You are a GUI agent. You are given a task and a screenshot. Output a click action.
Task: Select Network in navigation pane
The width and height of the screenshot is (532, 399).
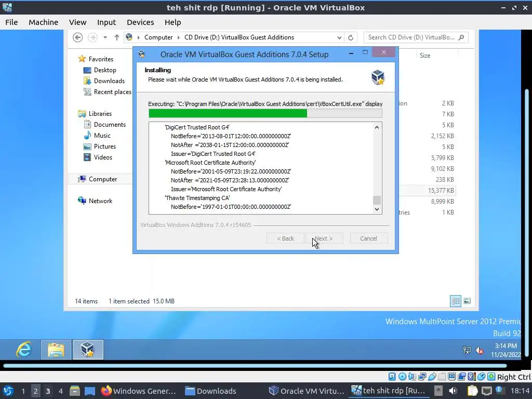click(x=95, y=201)
